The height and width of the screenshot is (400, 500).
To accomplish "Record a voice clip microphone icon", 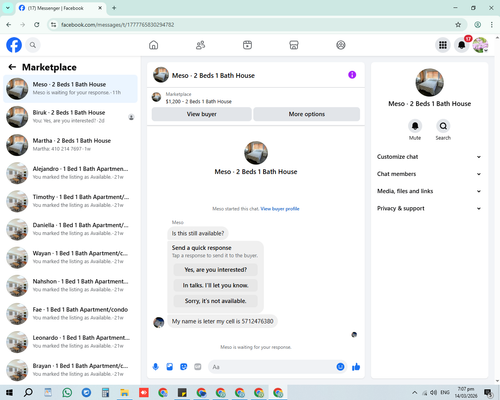I will pos(156,367).
